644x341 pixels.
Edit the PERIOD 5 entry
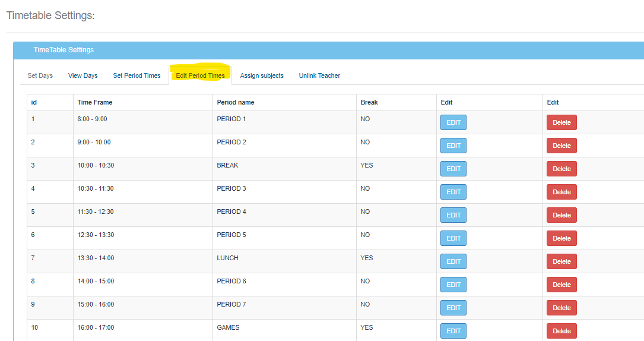(453, 238)
